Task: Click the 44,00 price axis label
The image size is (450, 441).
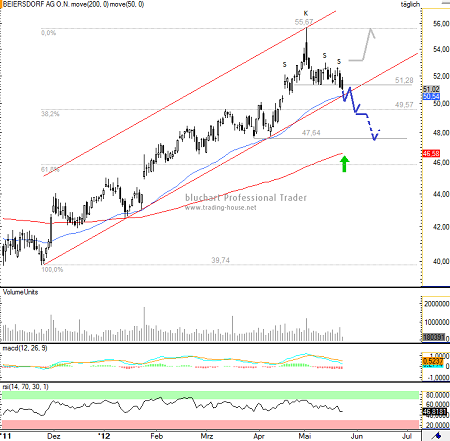Action: pos(441,194)
